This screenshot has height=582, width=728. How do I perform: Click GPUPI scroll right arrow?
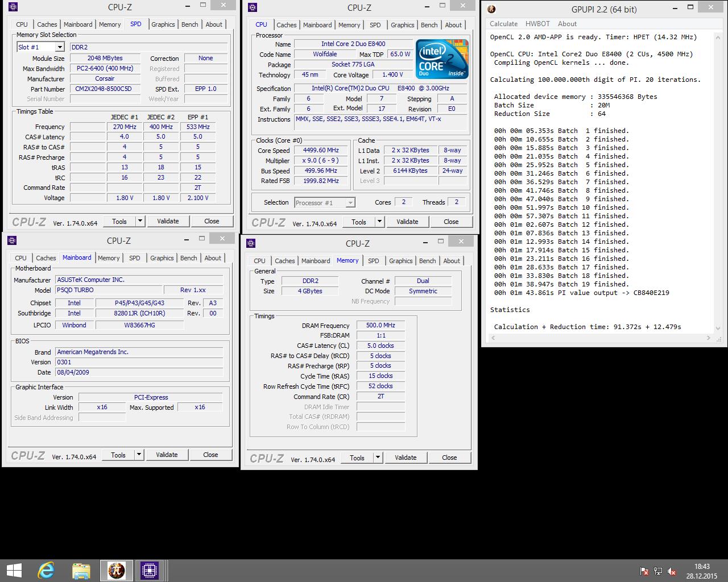[x=709, y=338]
